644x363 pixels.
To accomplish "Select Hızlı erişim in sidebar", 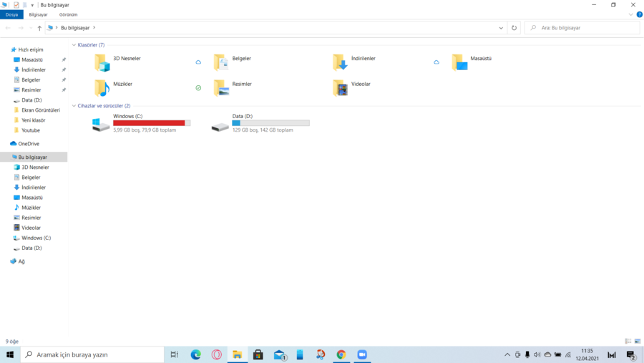I will (31, 49).
